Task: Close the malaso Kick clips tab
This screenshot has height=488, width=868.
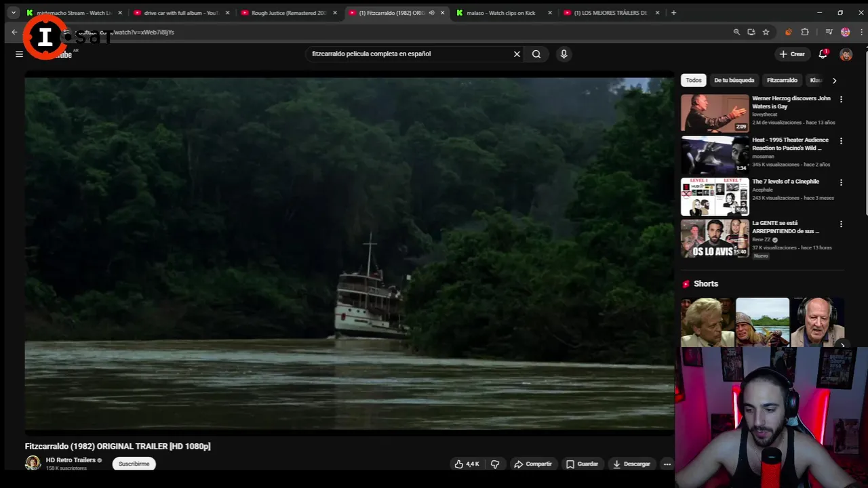Action: pyautogui.click(x=550, y=13)
